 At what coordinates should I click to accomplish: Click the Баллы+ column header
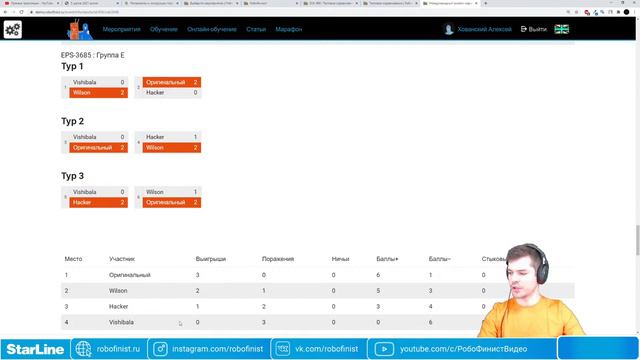tap(387, 259)
